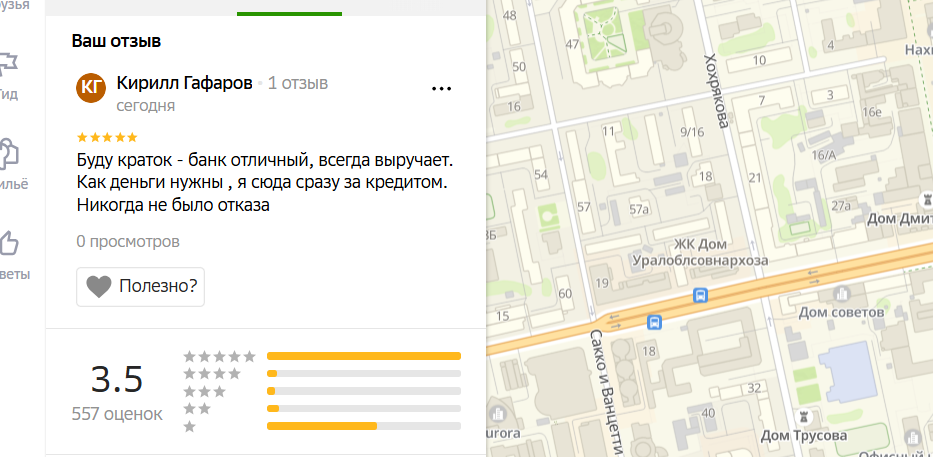Click the three gray stars row
Image resolution: width=933 pixels, height=457 pixels.
[205, 392]
